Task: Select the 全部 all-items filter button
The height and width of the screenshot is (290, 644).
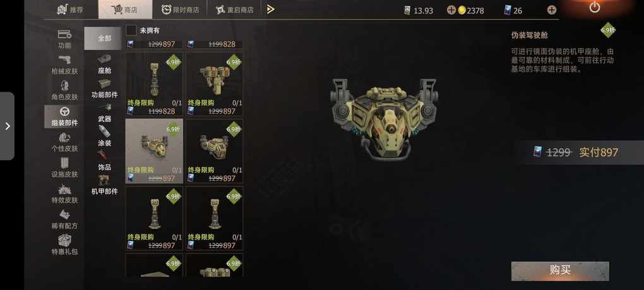Action: [x=104, y=38]
